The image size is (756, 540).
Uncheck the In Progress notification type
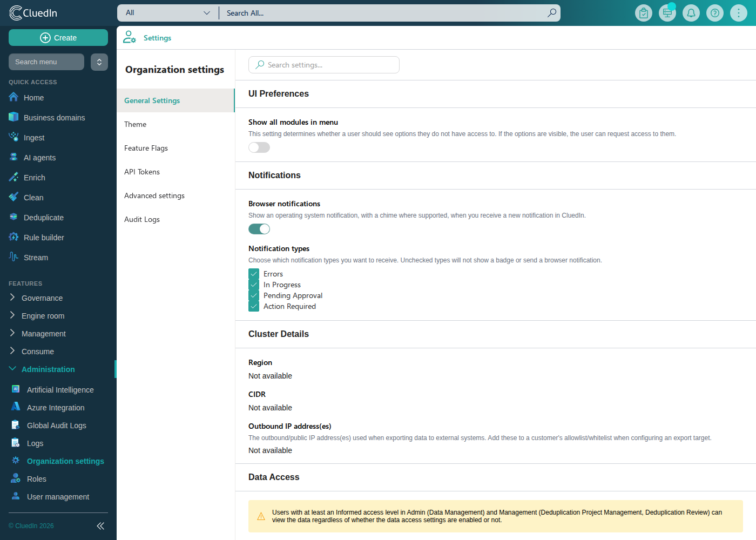[254, 285]
